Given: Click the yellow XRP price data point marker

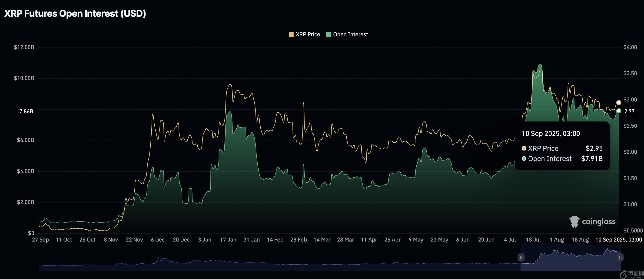Looking at the screenshot, I should coord(619,103).
